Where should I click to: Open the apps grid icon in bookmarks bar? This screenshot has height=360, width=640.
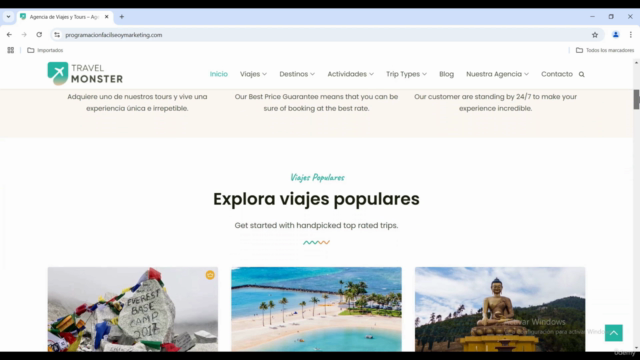11,50
